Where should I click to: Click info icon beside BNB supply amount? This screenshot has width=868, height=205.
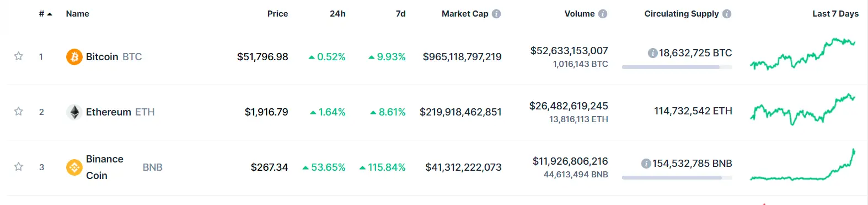click(x=646, y=164)
